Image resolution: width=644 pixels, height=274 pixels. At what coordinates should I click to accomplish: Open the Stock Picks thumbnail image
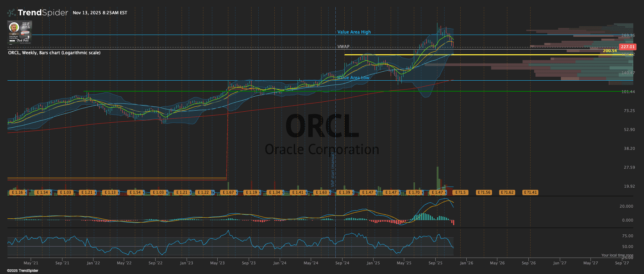(20, 32)
